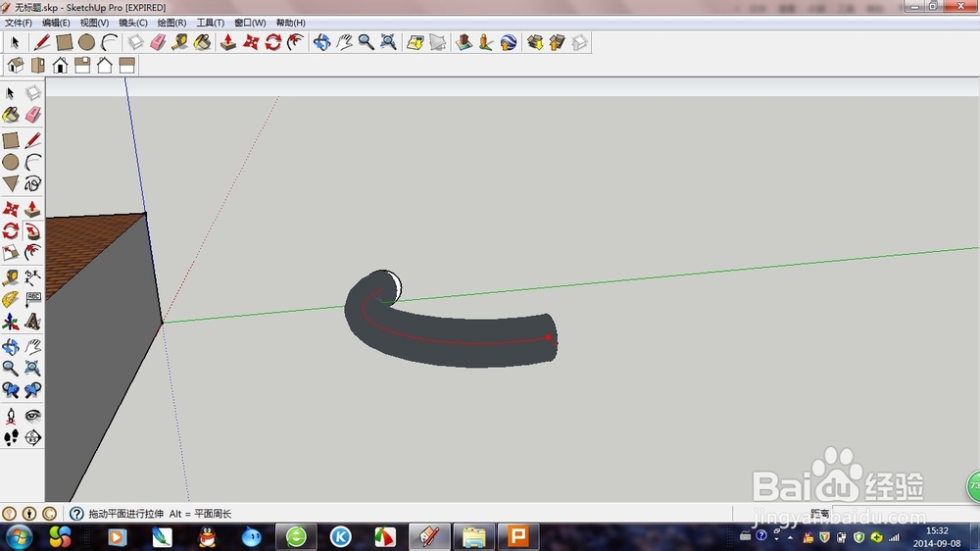980x551 pixels.
Task: Select the Follow Me tool in left toolbar
Action: (x=32, y=231)
